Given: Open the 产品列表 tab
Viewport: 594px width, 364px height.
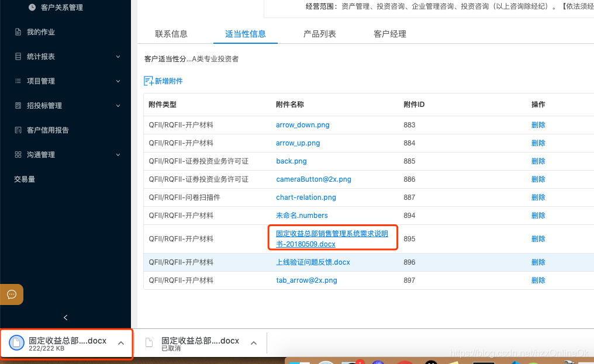Looking at the screenshot, I should click(319, 34).
